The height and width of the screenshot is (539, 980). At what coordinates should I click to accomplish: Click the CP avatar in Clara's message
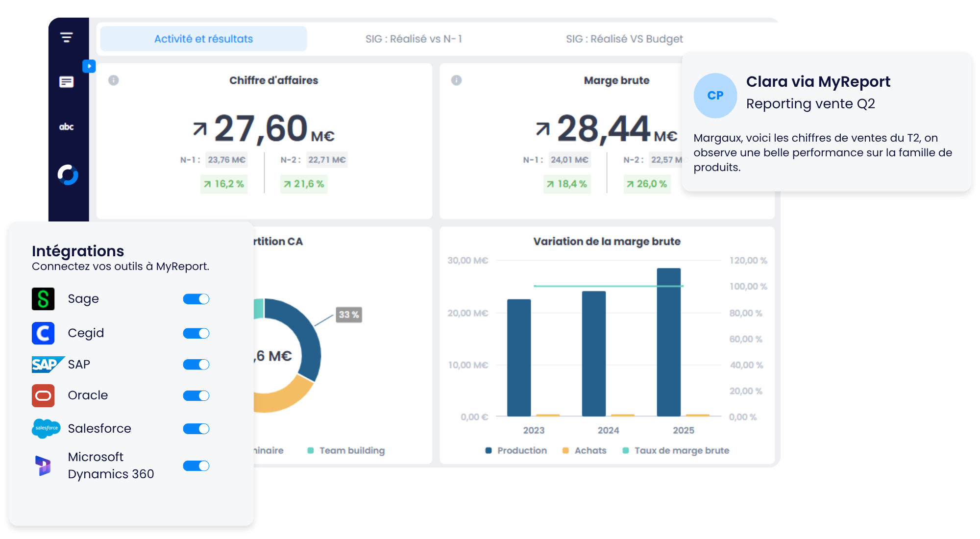coord(715,96)
